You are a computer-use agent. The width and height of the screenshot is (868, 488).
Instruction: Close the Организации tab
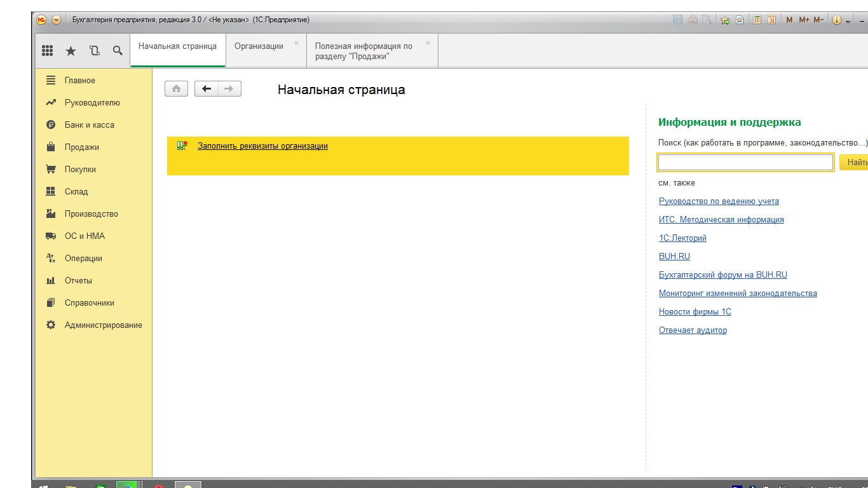[x=296, y=43]
